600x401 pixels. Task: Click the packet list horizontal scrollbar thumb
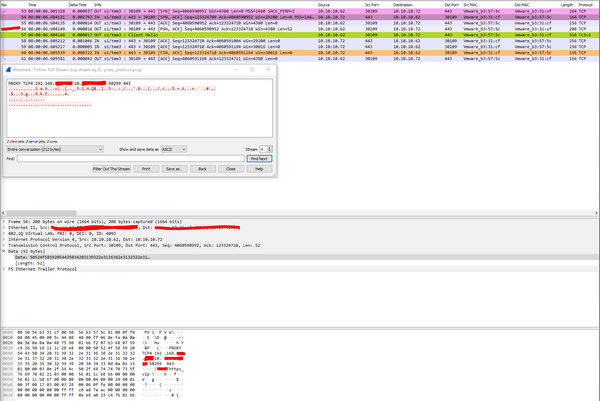41,213
